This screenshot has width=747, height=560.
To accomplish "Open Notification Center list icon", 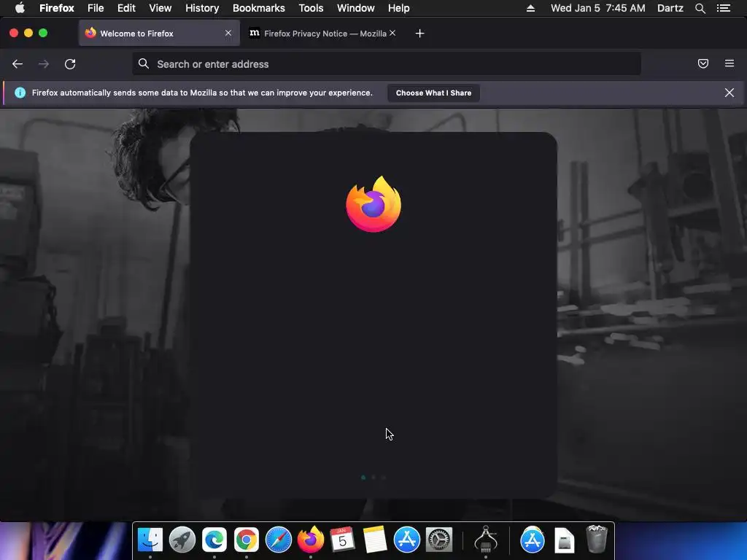I will pyautogui.click(x=723, y=8).
